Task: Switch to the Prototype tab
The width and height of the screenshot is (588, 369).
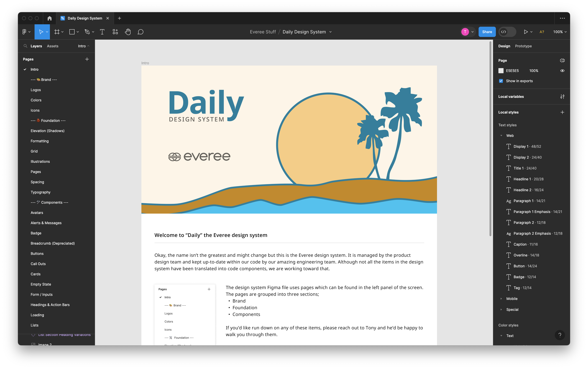Action: (x=523, y=46)
